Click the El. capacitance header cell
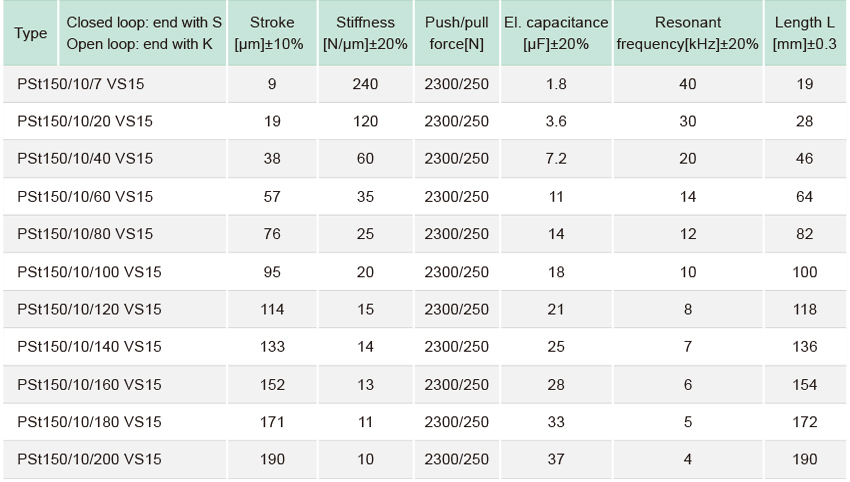 (556, 33)
